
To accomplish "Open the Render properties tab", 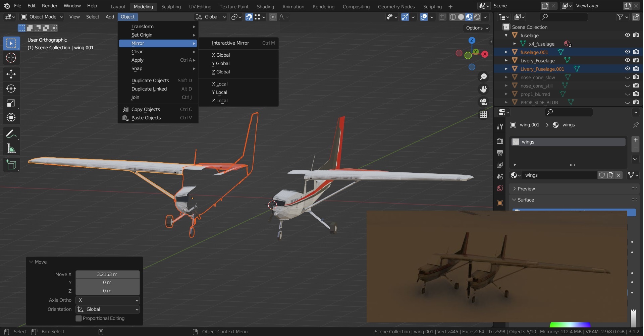I will point(500,141).
